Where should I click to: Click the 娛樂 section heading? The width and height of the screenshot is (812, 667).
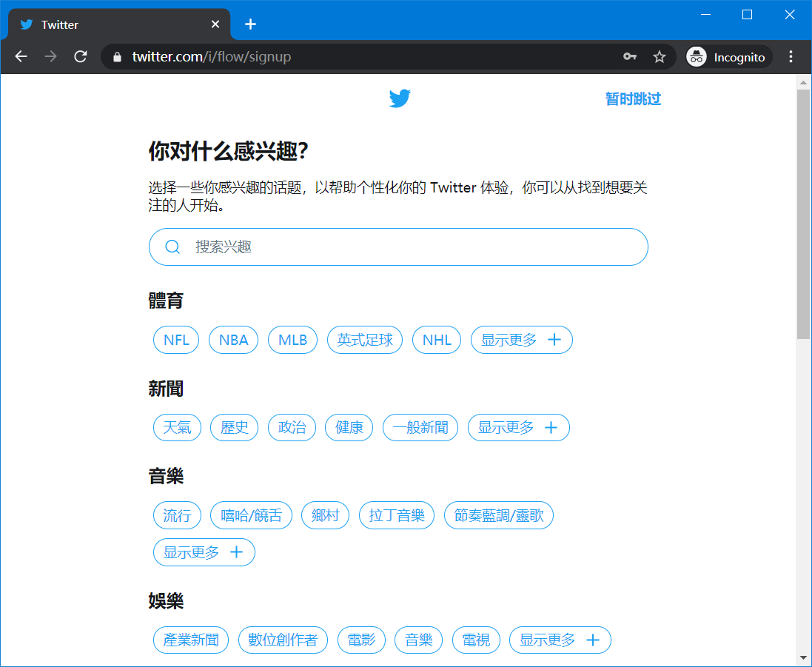point(167,600)
